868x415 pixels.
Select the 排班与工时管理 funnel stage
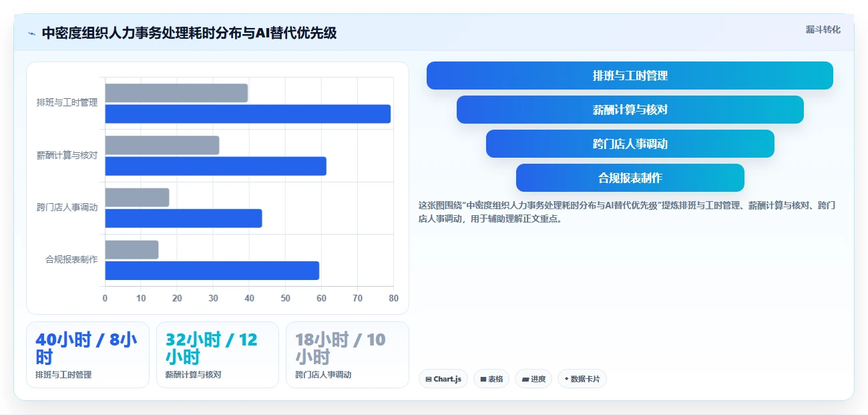click(x=630, y=76)
